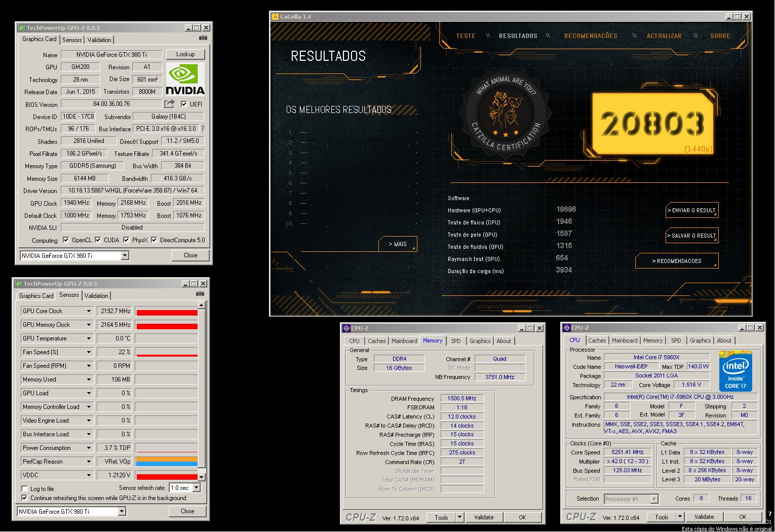Click the ENVIAR O RESULT button
The image size is (775, 532).
[x=692, y=210]
